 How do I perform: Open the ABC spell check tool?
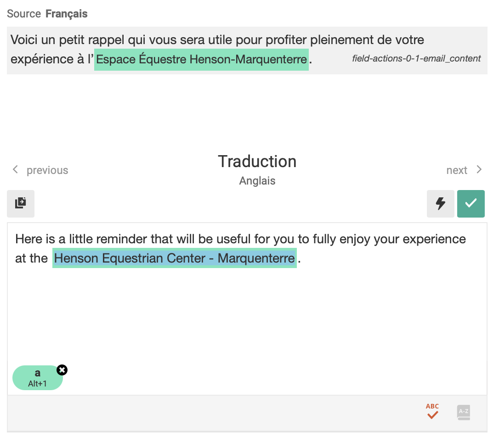tap(432, 411)
